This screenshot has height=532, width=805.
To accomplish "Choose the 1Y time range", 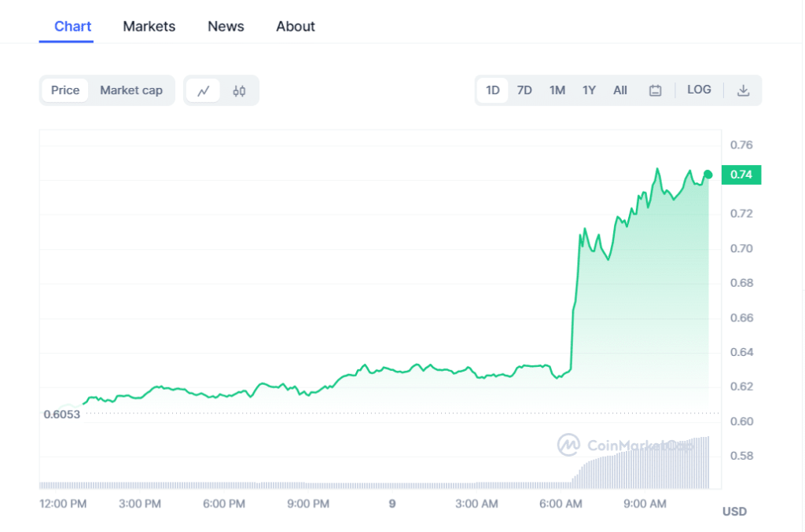I will tap(589, 90).
